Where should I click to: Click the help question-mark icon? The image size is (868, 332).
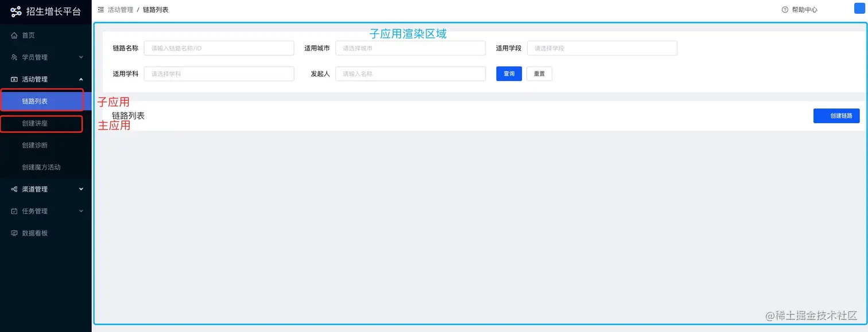785,10
